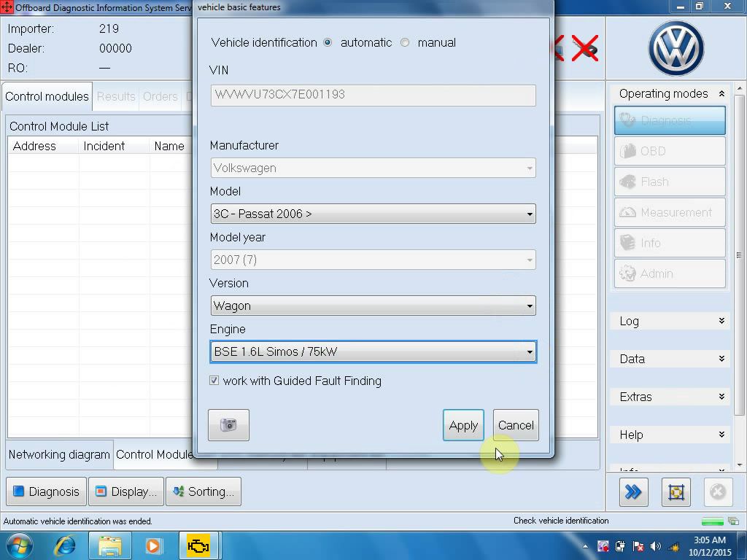The image size is (747, 560).
Task: Select the OBD operating mode
Action: click(x=670, y=152)
